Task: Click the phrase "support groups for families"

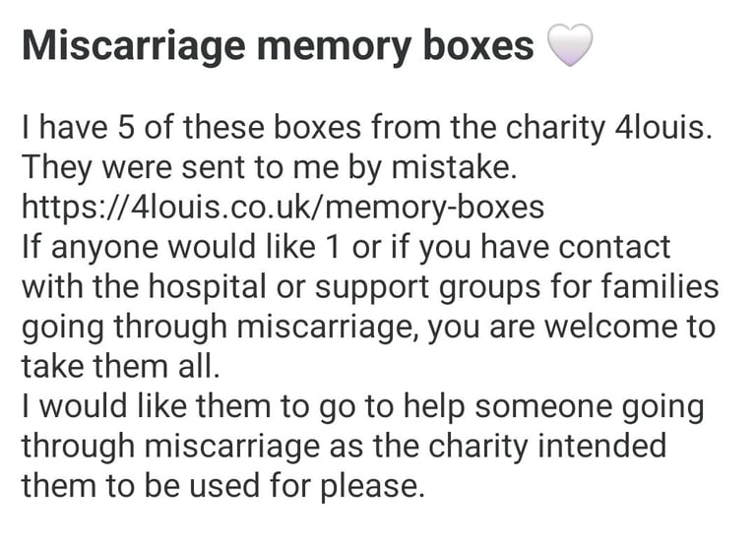Action: tap(517, 287)
